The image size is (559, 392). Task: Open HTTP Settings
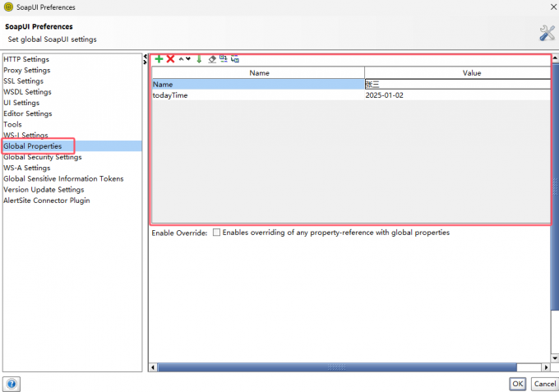point(26,59)
